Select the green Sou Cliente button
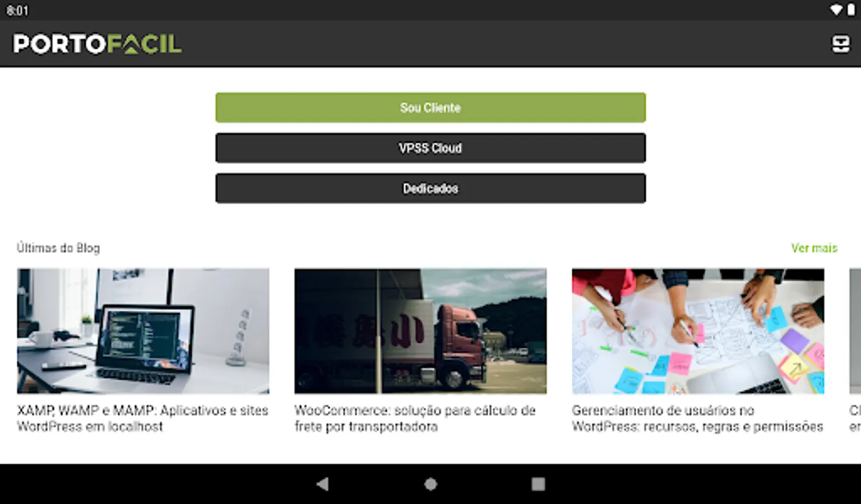The width and height of the screenshot is (861, 504). point(430,108)
